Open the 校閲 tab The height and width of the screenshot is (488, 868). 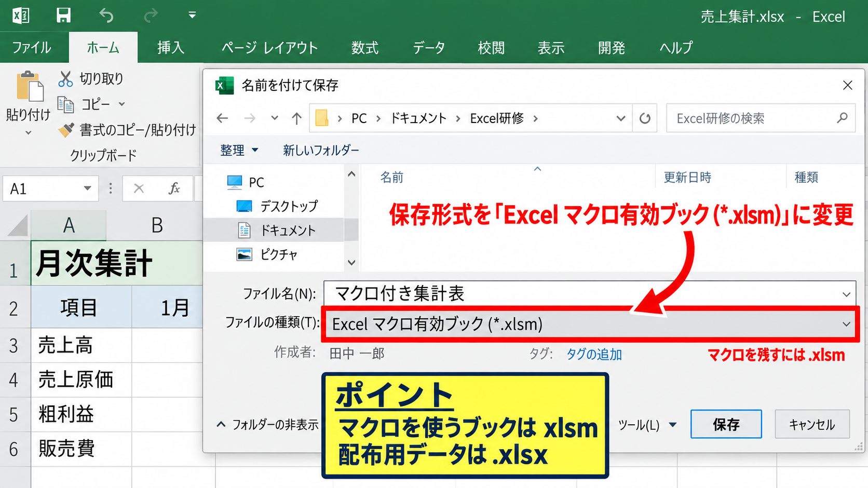point(491,48)
